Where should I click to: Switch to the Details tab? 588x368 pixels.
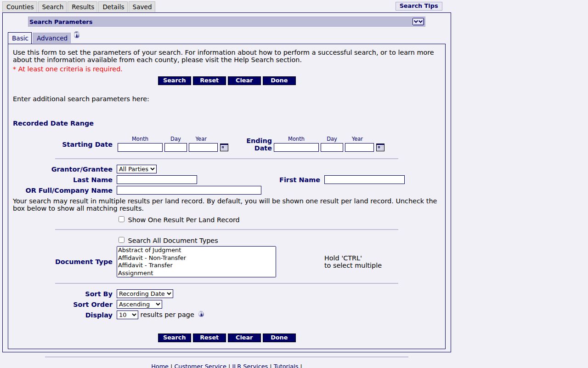click(x=113, y=7)
